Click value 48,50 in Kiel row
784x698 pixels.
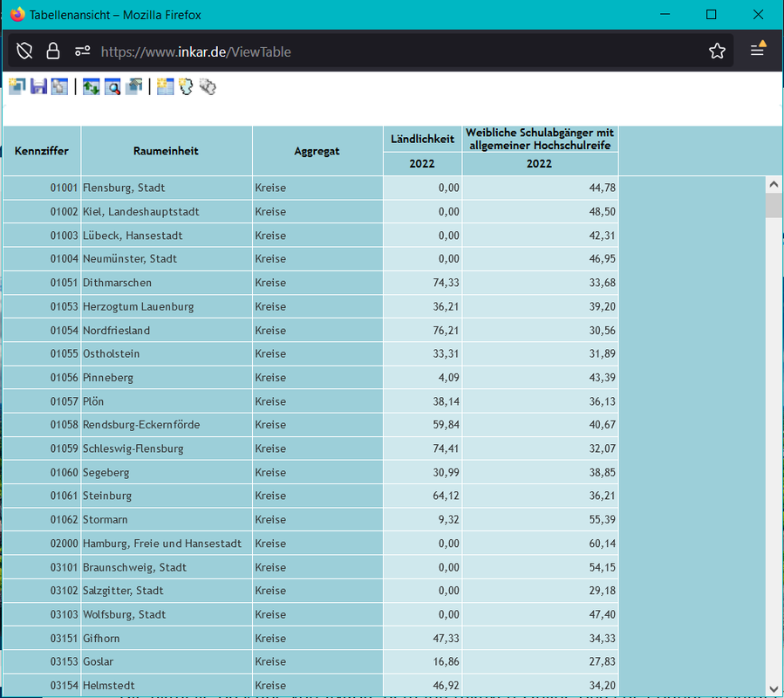point(540,212)
